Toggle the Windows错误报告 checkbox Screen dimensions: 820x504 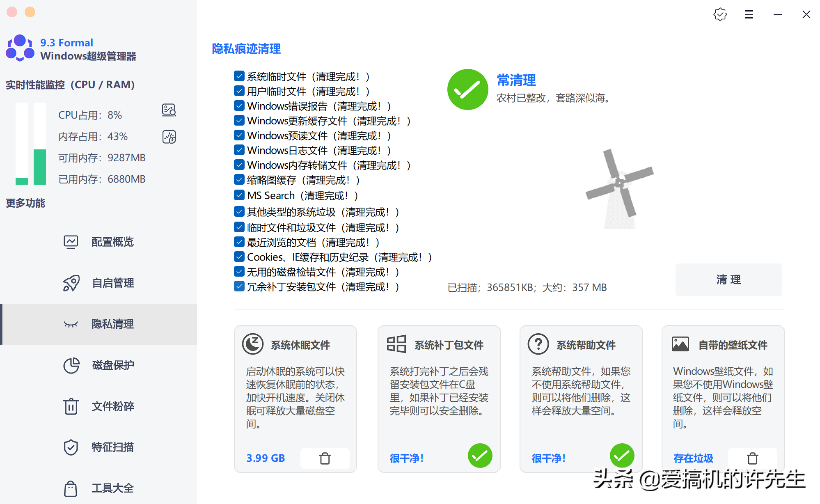click(239, 106)
